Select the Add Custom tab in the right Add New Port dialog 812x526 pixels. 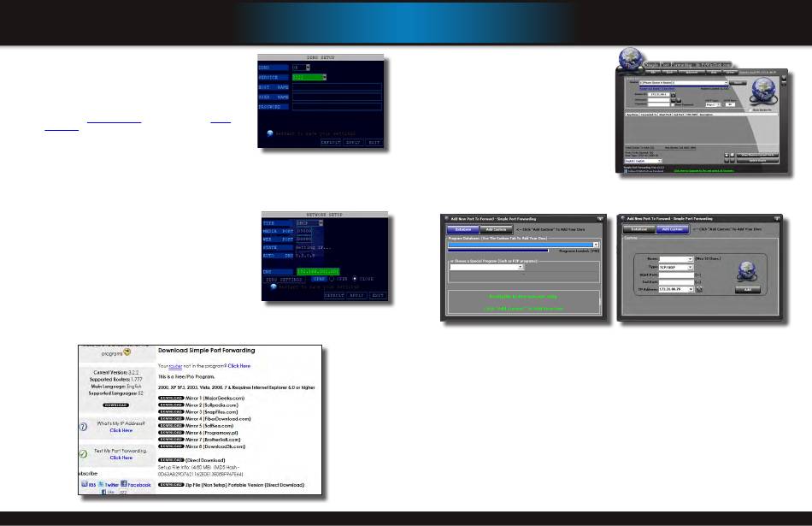(x=672, y=228)
